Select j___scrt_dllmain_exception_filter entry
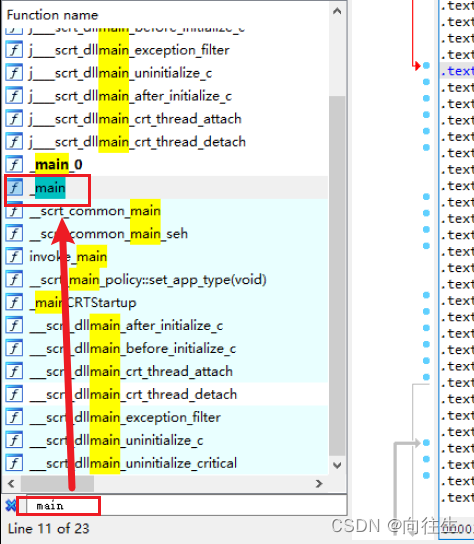The width and height of the screenshot is (474, 544). pos(129,50)
